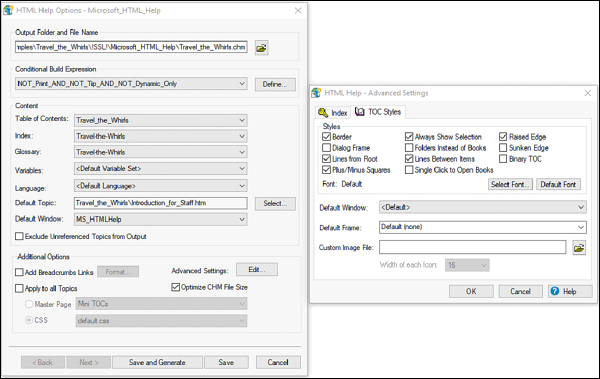Click OK in Advanced Settings
The image size is (600, 379).
pyautogui.click(x=471, y=291)
